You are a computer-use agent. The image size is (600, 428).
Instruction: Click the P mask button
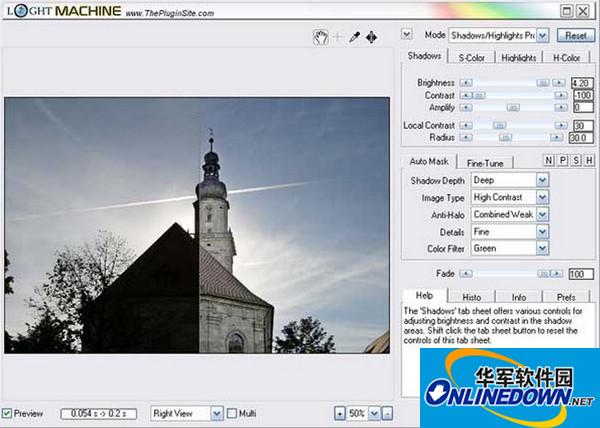(563, 161)
